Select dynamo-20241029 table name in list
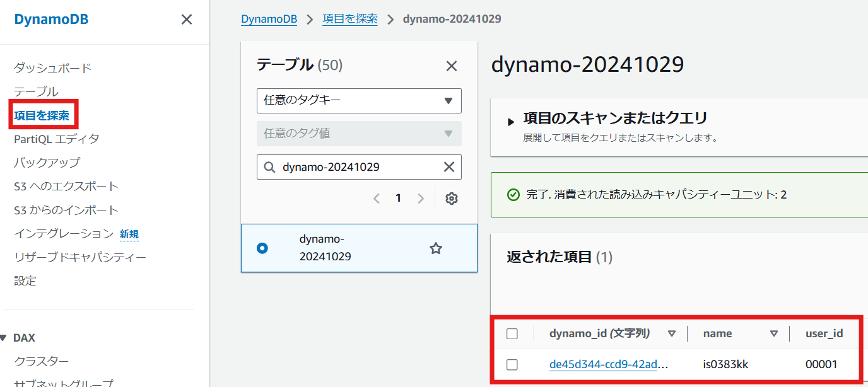Viewport: 868px width, 387px height. (325, 248)
